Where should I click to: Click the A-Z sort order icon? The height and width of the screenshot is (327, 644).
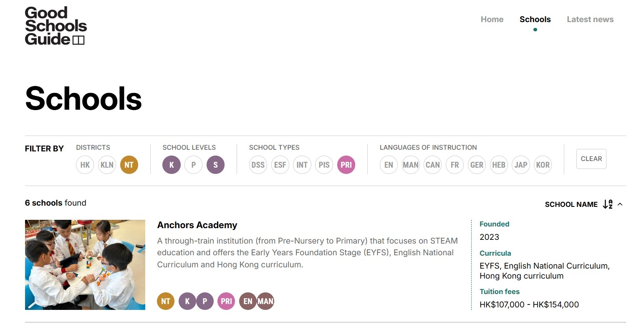[607, 204]
